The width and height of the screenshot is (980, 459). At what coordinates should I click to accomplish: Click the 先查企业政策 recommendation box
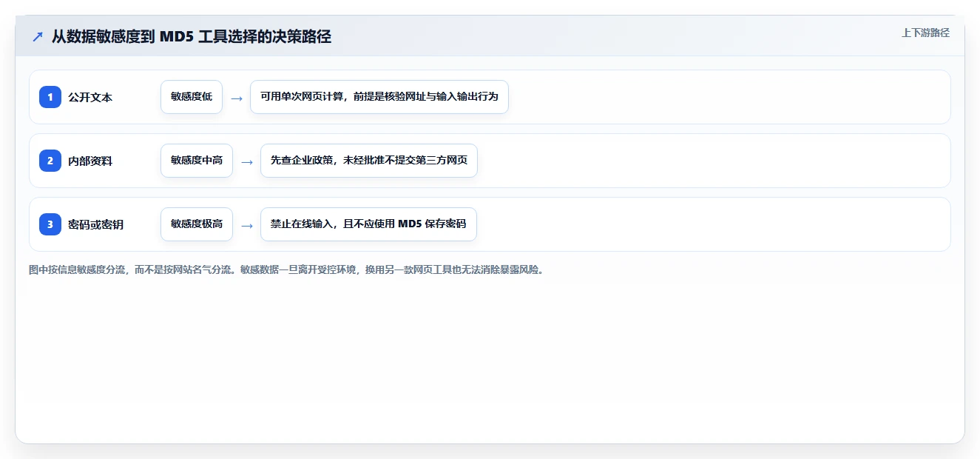(369, 161)
